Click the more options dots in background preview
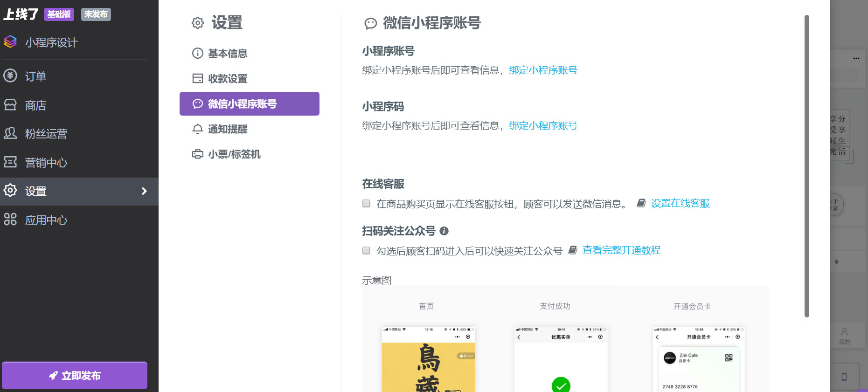 [856, 58]
